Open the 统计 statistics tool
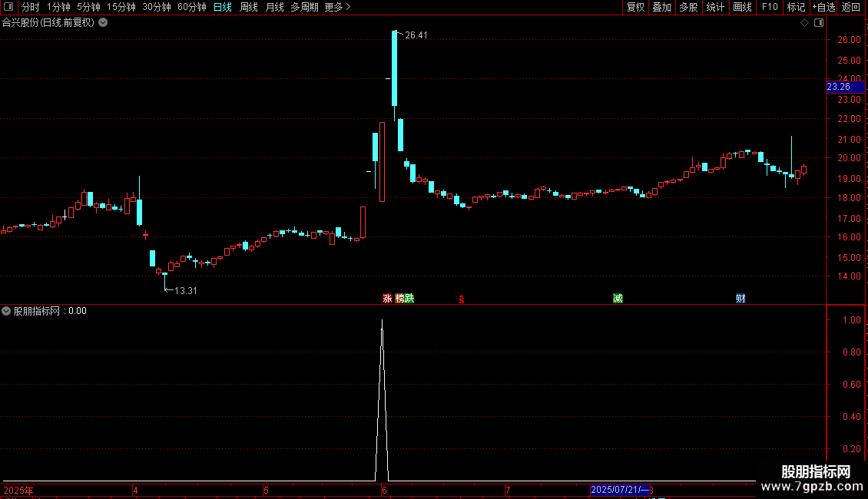Image resolution: width=868 pixels, height=499 pixels. point(715,7)
